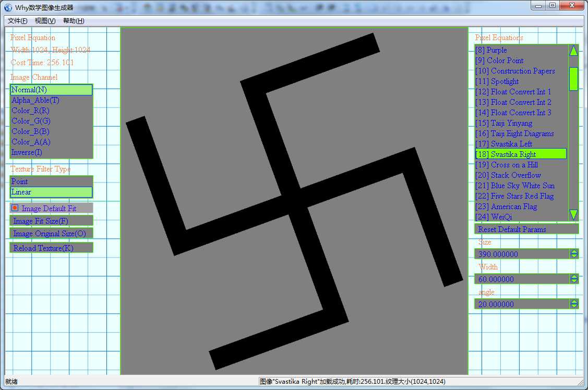Click the Width value field
Image resolution: width=588 pixels, height=390 pixels.
coord(522,279)
